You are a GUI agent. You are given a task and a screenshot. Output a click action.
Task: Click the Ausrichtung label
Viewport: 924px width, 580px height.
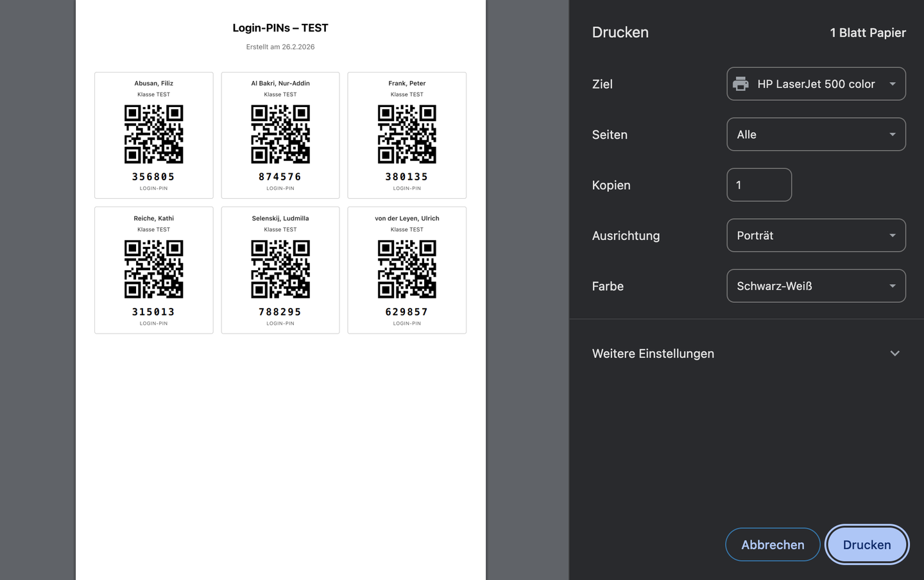[x=626, y=235]
